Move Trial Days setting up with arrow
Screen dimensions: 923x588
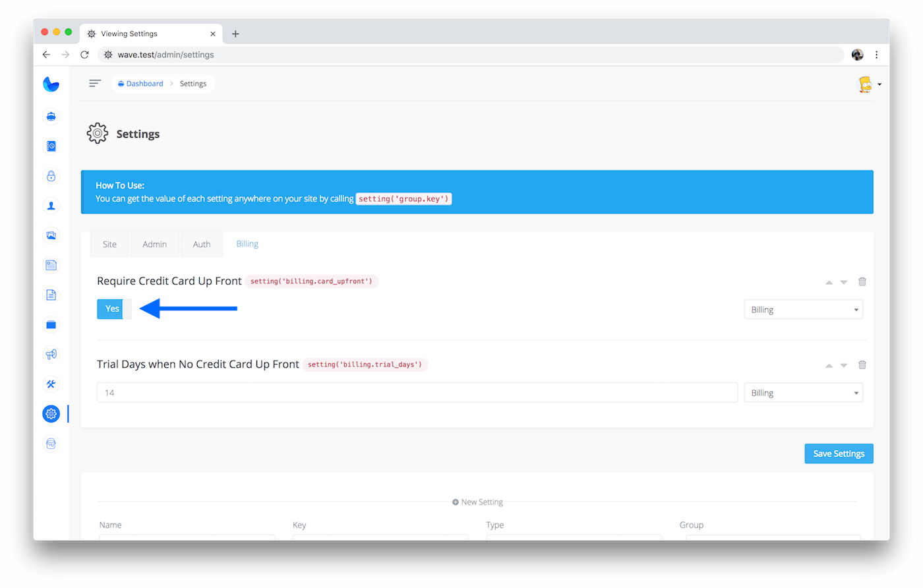[x=829, y=365]
